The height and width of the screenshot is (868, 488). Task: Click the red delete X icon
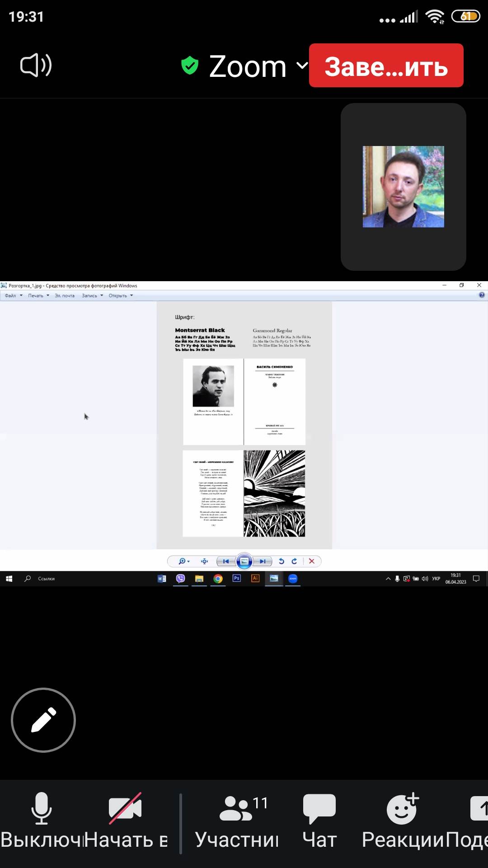tap(312, 561)
